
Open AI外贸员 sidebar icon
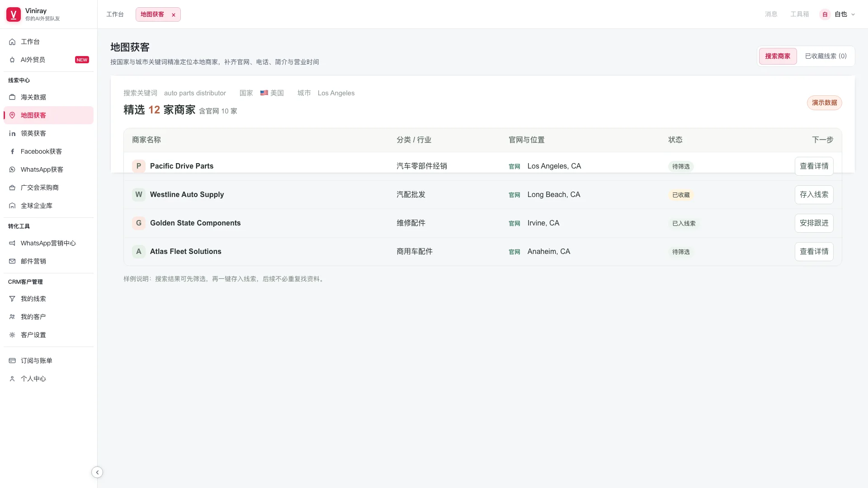(x=12, y=60)
